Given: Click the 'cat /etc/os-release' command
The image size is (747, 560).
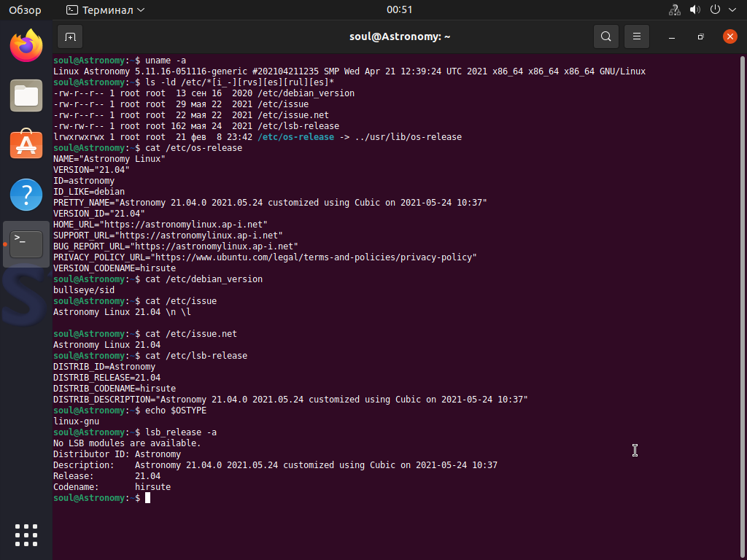Looking at the screenshot, I should [193, 147].
